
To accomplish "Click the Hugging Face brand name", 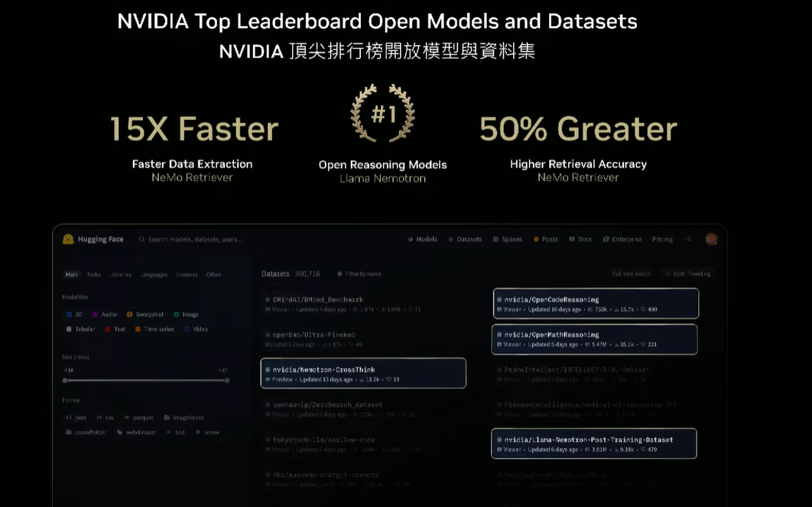I will 100,239.
